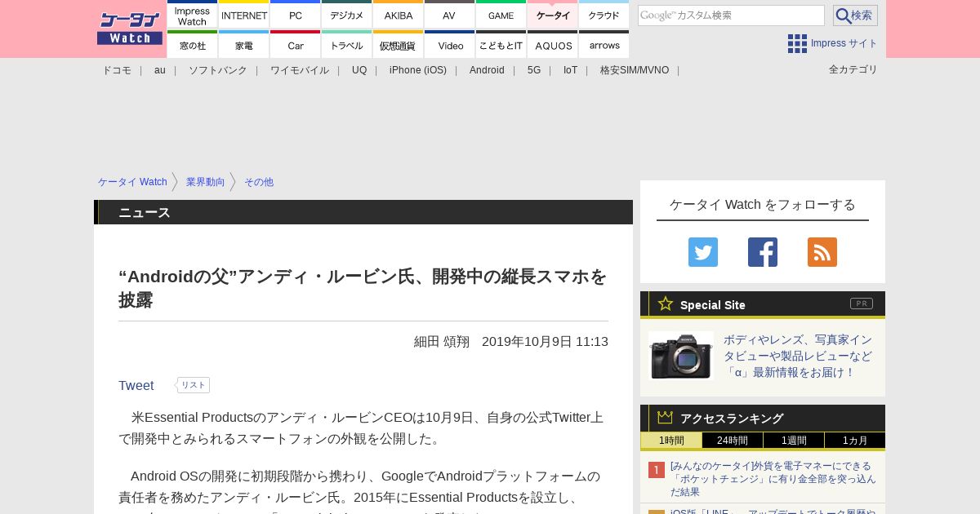Switch ranking to 1週間 tab
This screenshot has width=980, height=514.
pyautogui.click(x=794, y=441)
